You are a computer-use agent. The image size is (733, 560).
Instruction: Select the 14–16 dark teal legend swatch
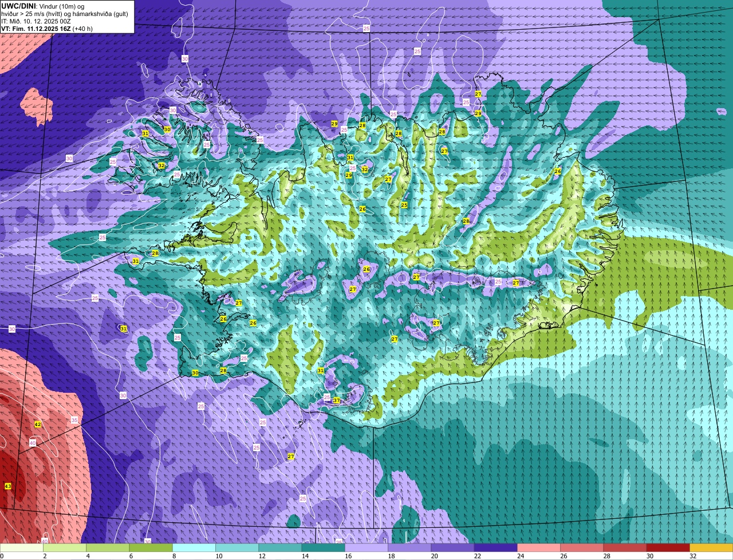click(324, 547)
